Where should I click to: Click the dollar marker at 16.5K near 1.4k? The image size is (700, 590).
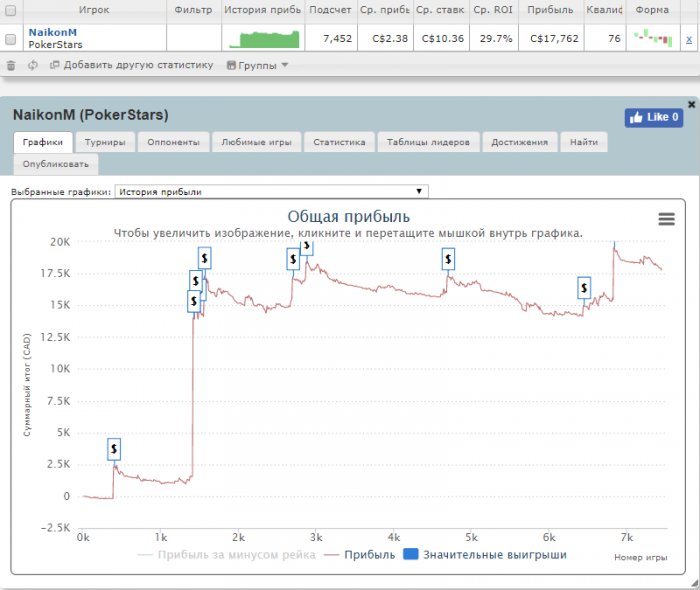pyautogui.click(x=196, y=281)
